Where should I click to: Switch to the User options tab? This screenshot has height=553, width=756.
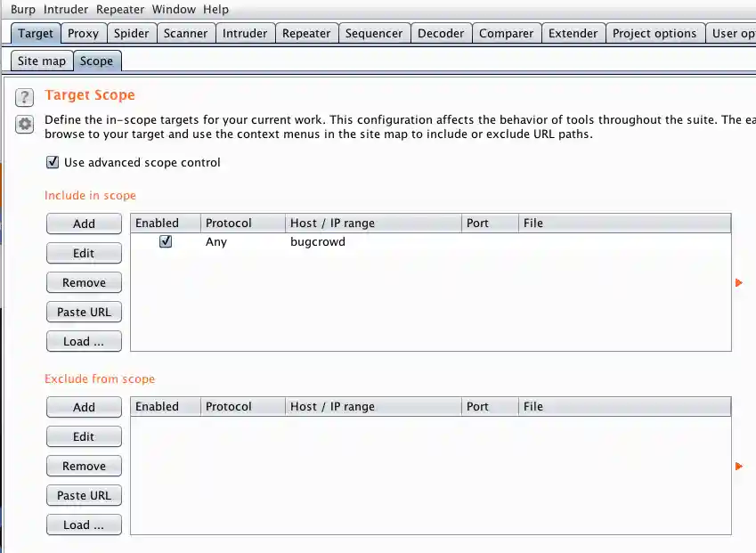click(x=731, y=33)
